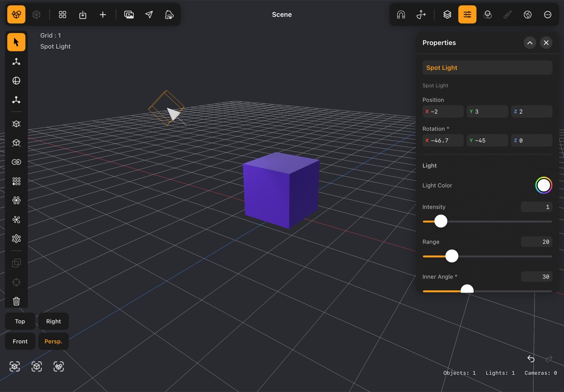564x392 pixels.
Task: Select the circle-with-axes rotate tool
Action: [x=16, y=81]
